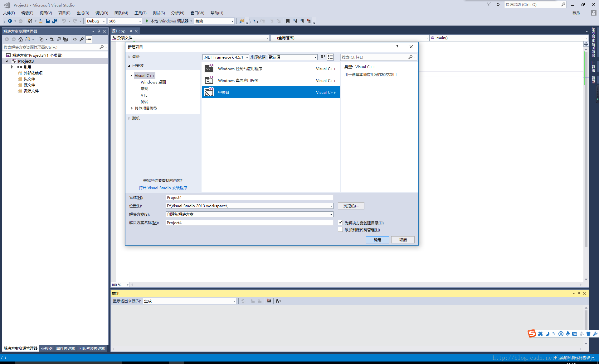This screenshot has width=599, height=364.
Task: Click the Collapse All icon in Solution Explorer
Action: (59, 39)
